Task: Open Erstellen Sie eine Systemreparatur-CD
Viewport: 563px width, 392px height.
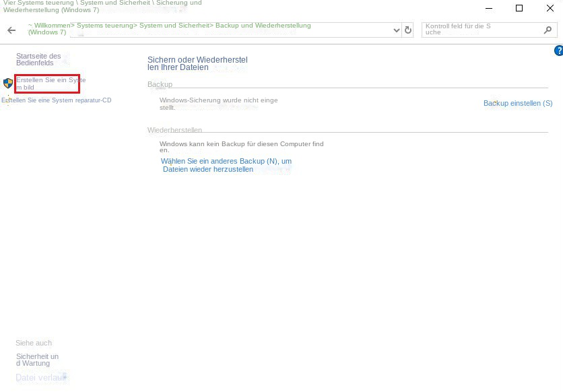Action: coord(57,100)
